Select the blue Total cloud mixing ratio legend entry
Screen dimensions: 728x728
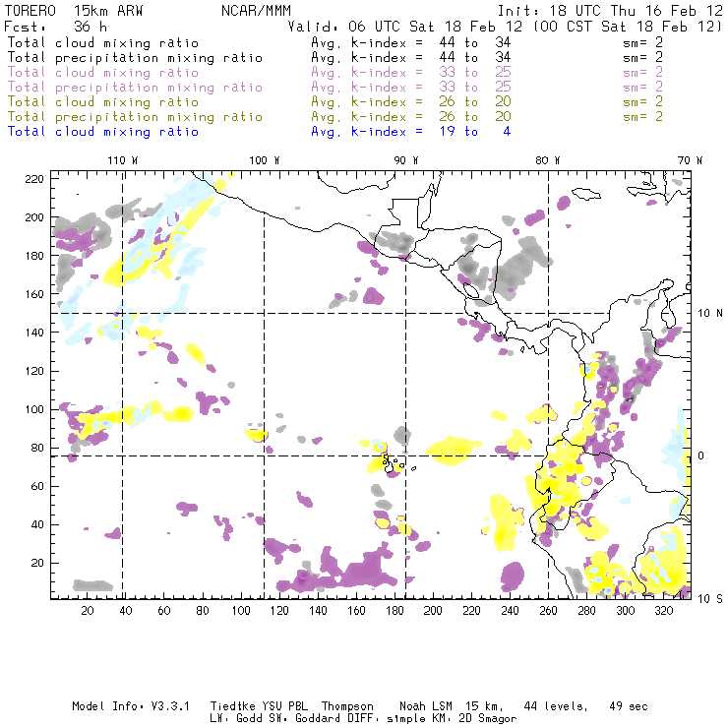point(102,131)
